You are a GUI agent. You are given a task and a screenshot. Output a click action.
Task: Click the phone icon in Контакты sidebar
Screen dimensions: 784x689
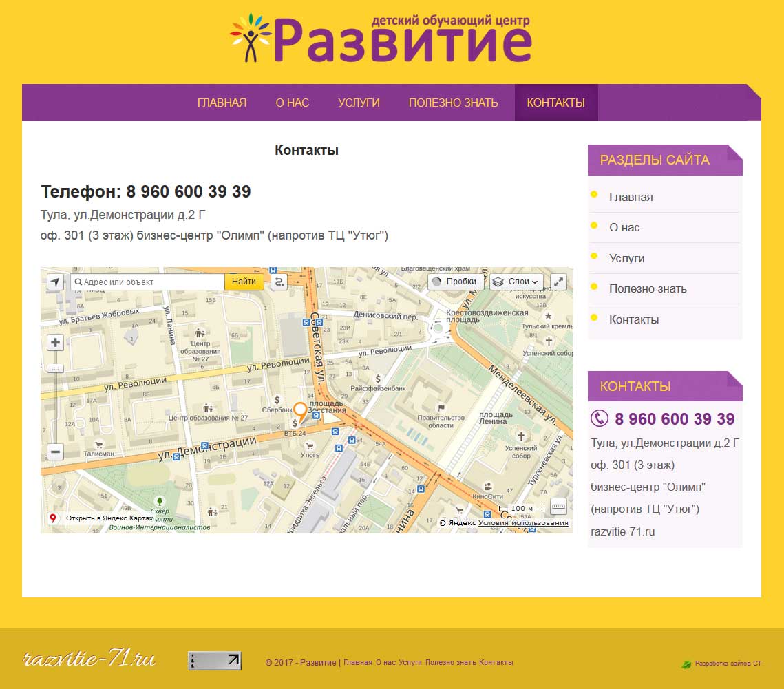click(x=599, y=418)
